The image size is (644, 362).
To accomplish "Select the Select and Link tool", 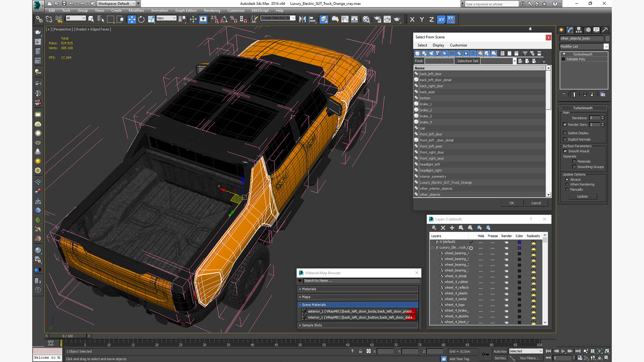I will [39, 19].
